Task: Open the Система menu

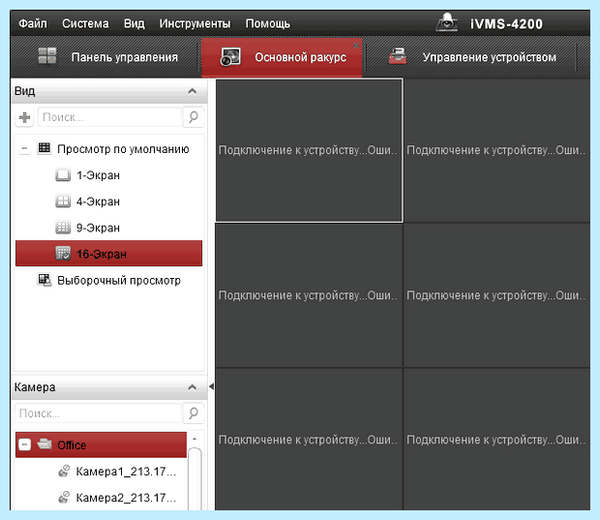Action: (x=85, y=24)
